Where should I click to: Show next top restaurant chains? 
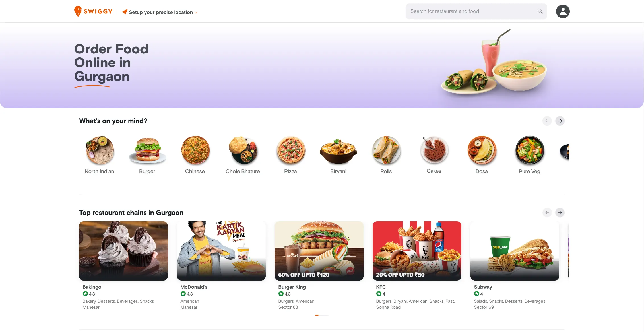(x=560, y=213)
